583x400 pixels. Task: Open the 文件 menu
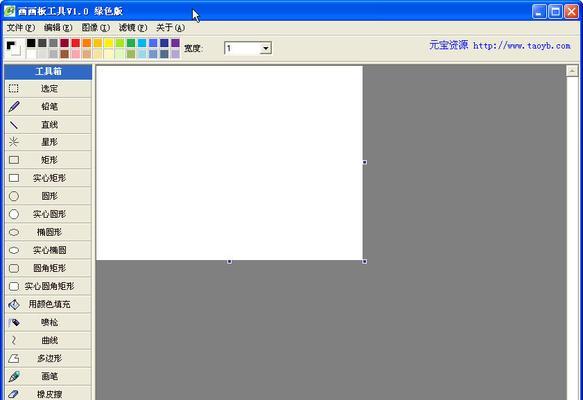point(20,28)
